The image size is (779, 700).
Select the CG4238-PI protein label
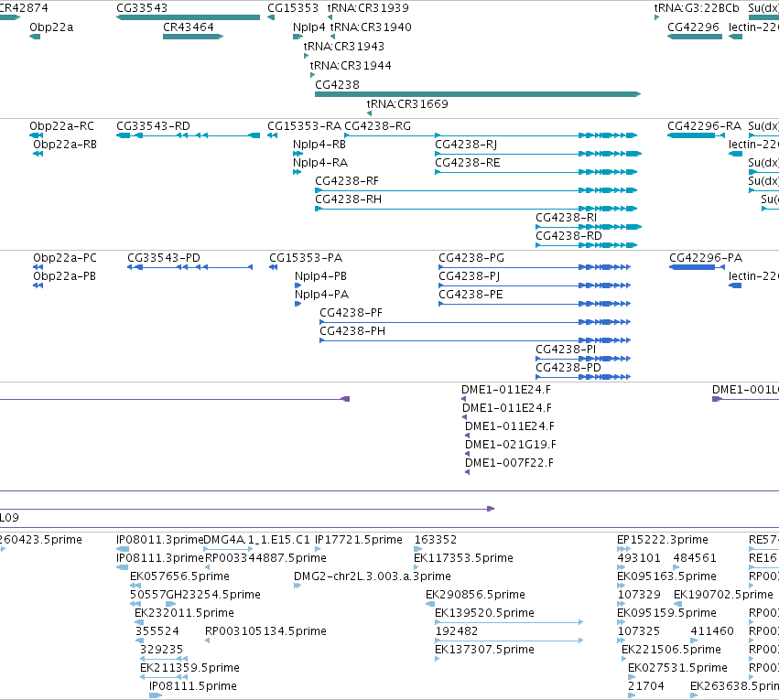566,350
